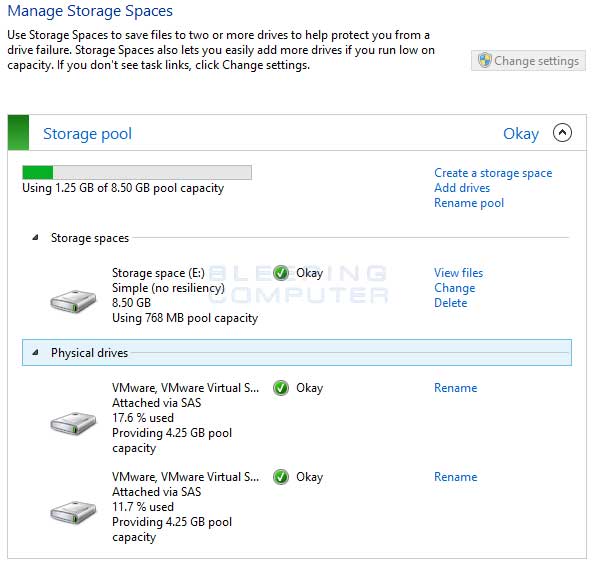Open Create a storage space link
The width and height of the screenshot is (595, 569).
[493, 173]
